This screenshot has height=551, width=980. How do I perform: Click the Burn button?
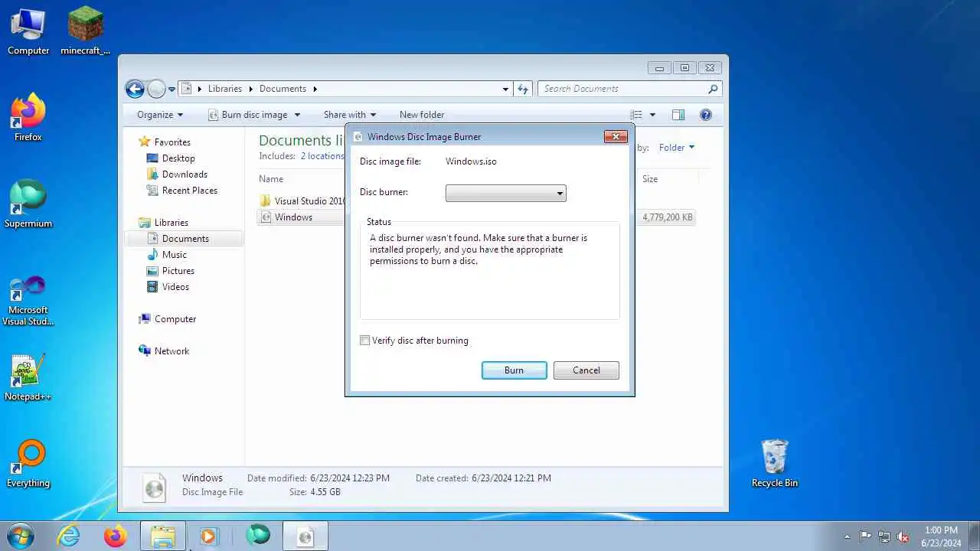coord(514,370)
